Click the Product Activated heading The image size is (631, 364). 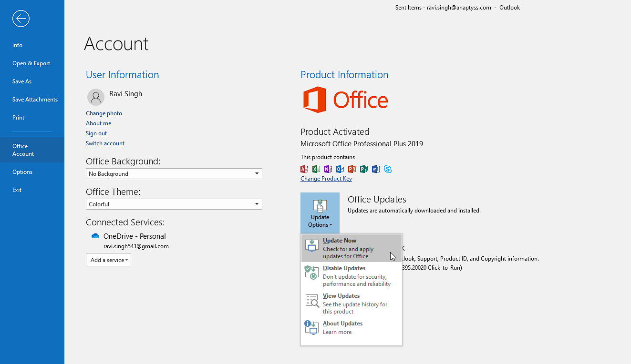[x=335, y=131]
